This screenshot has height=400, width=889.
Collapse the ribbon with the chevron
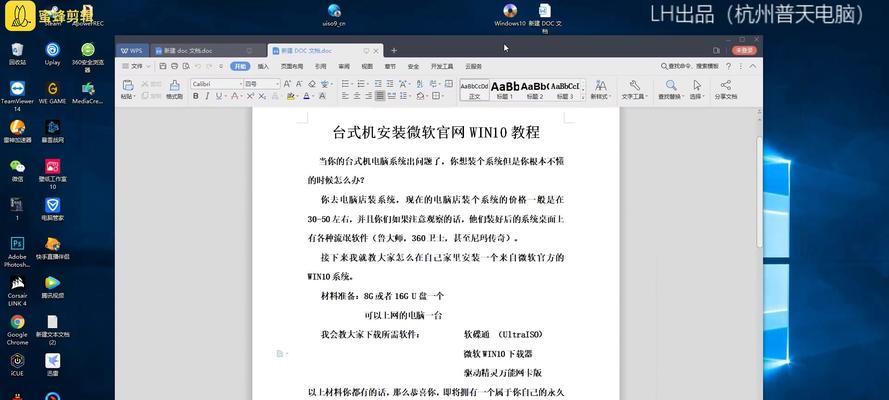tap(752, 66)
